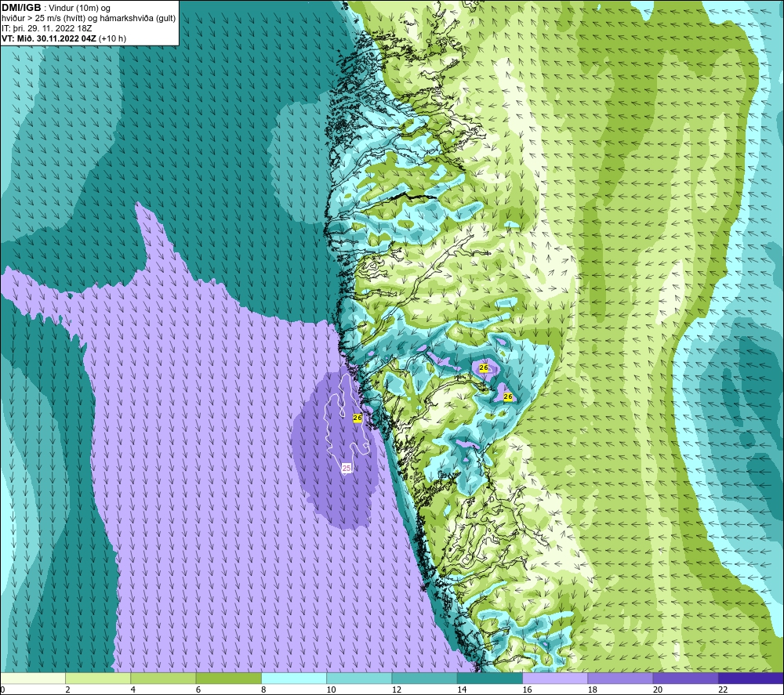Image resolution: width=784 pixels, height=695 pixels.
Task: Click the dark indigo 22+ m/s legend swatch
Action: coord(751,678)
